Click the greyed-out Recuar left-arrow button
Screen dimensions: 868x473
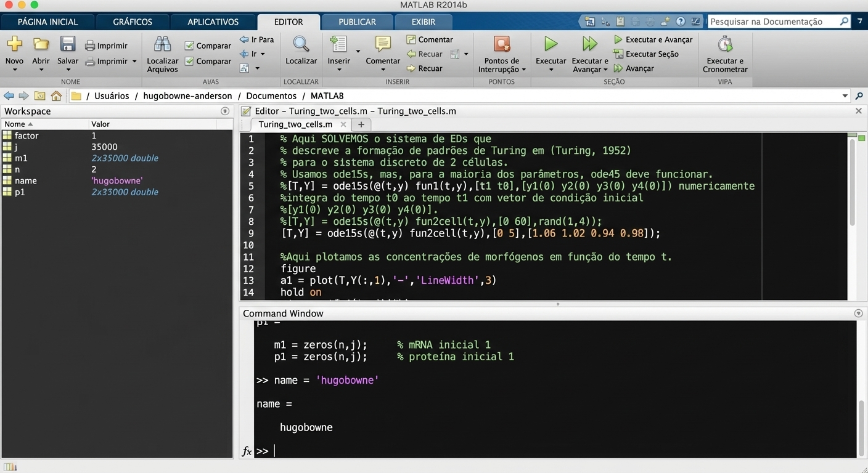click(x=425, y=54)
